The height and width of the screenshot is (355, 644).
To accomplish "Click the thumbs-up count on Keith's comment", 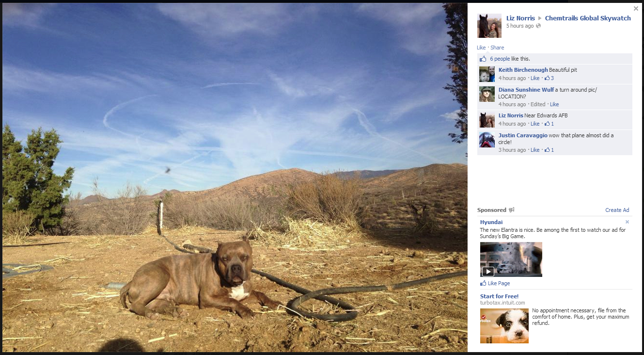I will coord(549,78).
